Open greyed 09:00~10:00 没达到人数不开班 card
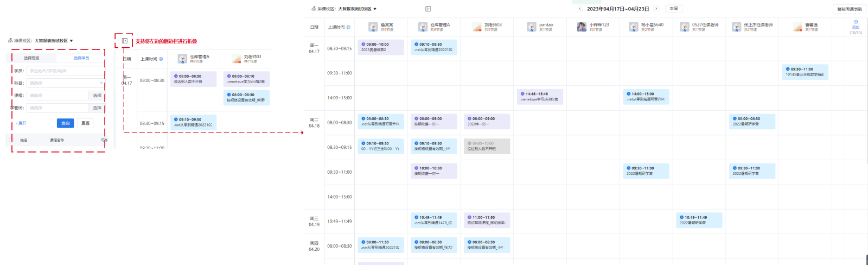Viewport: 868px width, 265px height. [487, 146]
